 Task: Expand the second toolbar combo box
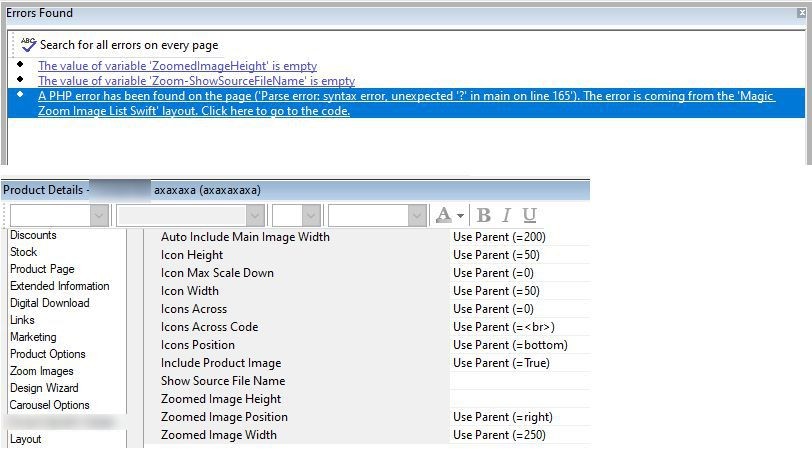[255, 215]
